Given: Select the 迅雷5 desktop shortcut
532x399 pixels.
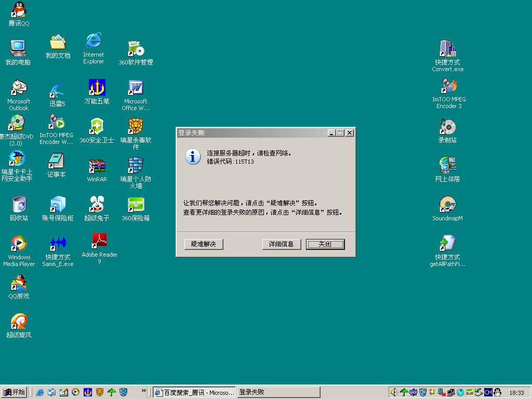Looking at the screenshot, I should (x=57, y=95).
